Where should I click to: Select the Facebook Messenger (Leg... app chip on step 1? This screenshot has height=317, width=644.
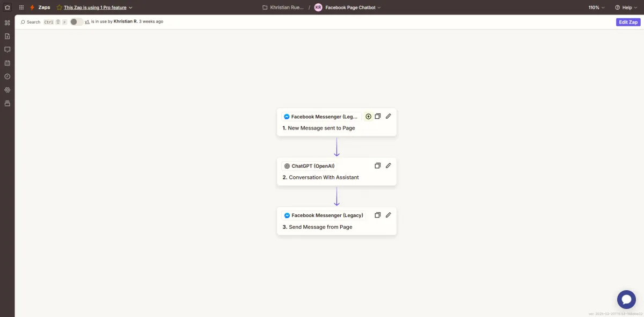tap(321, 117)
